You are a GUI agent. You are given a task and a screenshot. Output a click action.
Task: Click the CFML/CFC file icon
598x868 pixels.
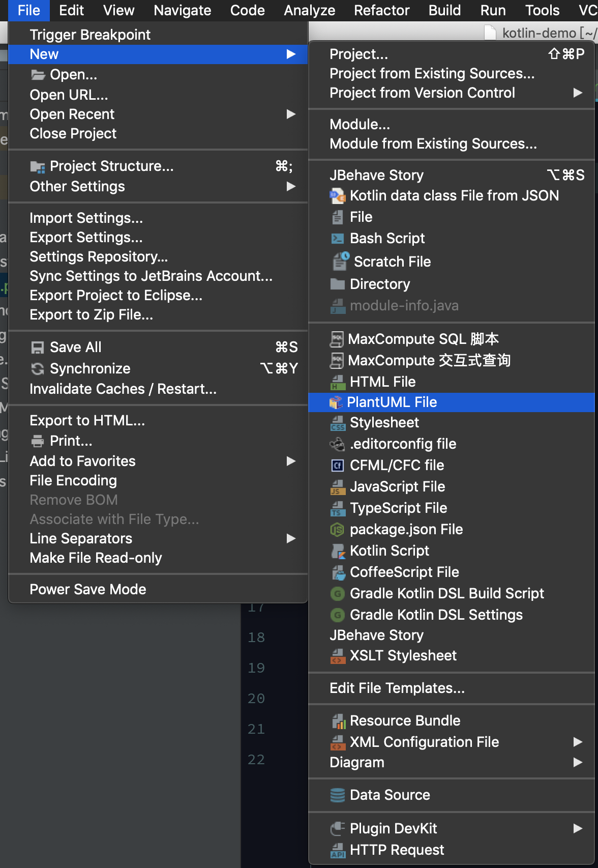pos(337,466)
